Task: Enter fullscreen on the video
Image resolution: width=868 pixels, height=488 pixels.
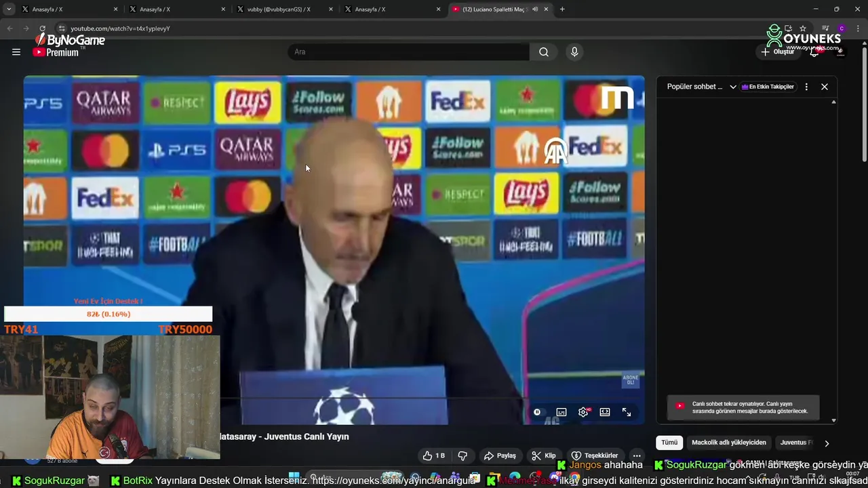Action: 627,412
